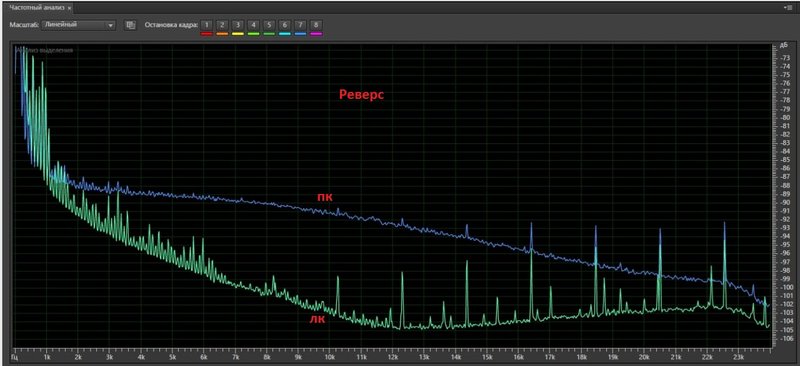Viewport: 800px width, 366px height.
Task: Click the copy graph data icon beside the scale dropdown
Action: click(130, 25)
